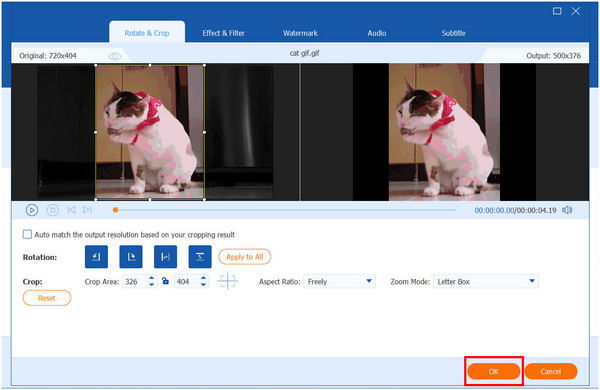Click the playback timeline track
This screenshot has height=390, width=600.
(285, 210)
